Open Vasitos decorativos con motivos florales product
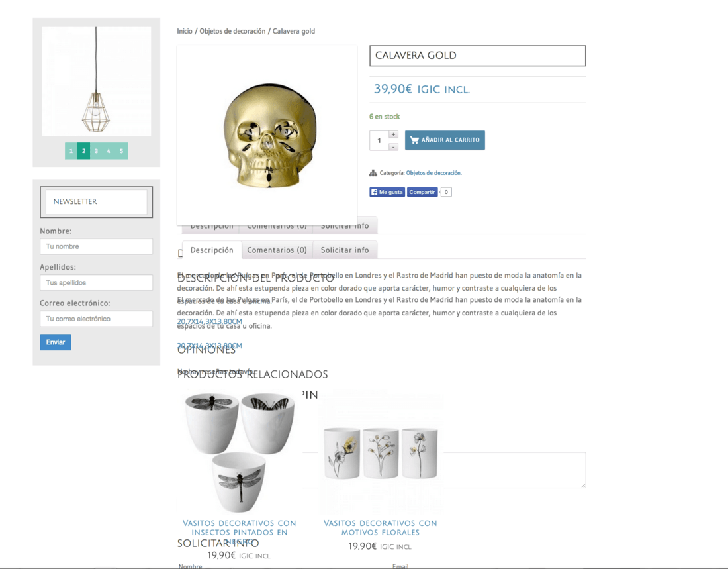Screen dimensions: 728x569 [381, 528]
